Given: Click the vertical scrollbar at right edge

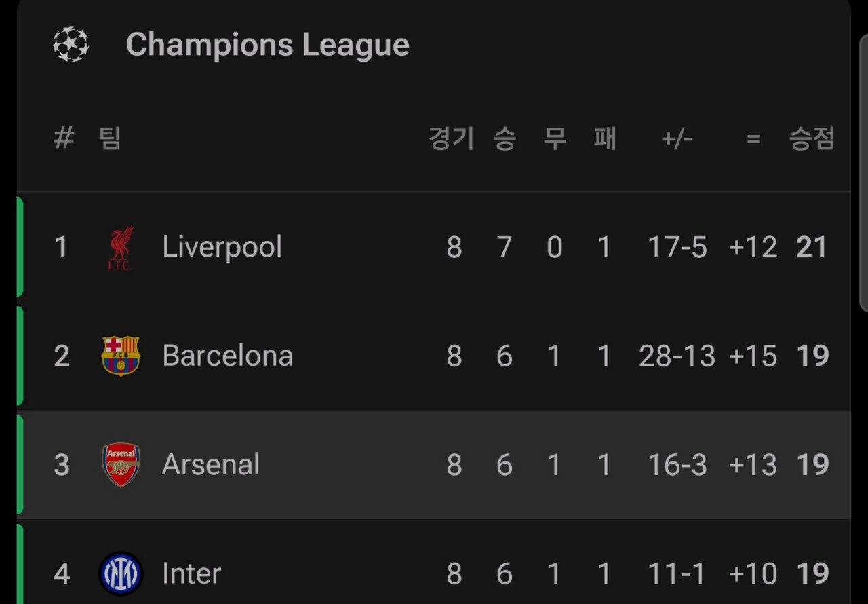Looking at the screenshot, I should pos(863,173).
